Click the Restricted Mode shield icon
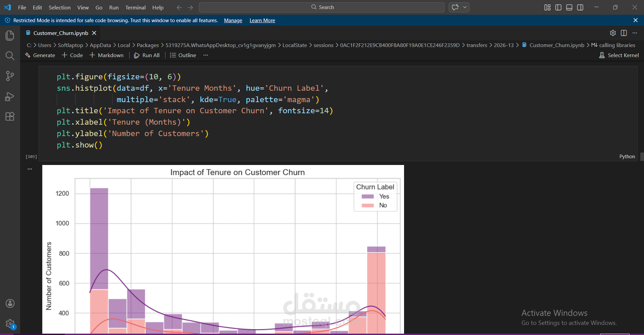This screenshot has height=335, width=644. [7, 20]
